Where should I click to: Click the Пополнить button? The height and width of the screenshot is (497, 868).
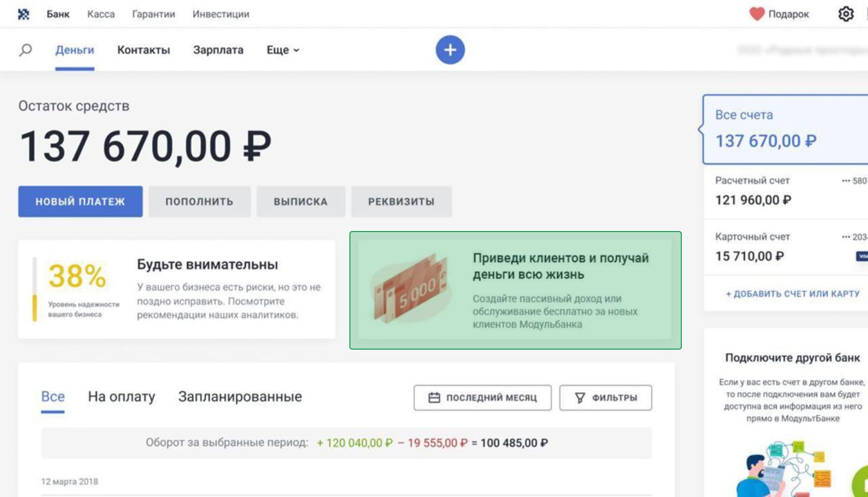[199, 202]
